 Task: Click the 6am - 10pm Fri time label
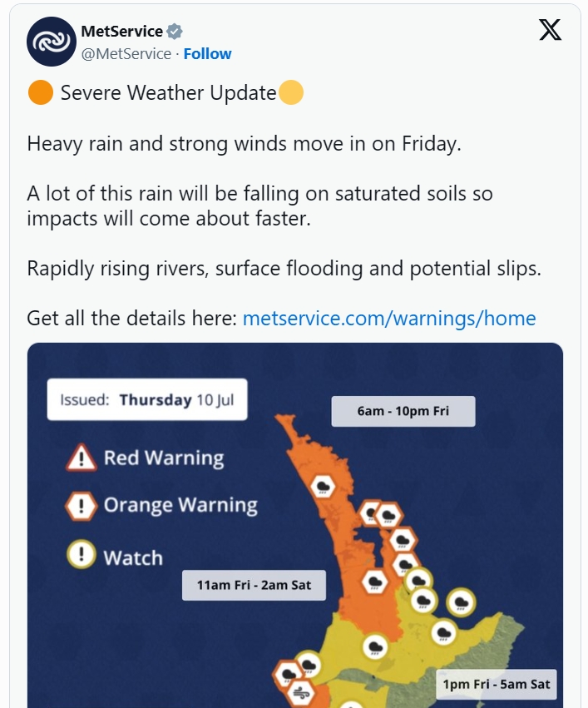403,411
